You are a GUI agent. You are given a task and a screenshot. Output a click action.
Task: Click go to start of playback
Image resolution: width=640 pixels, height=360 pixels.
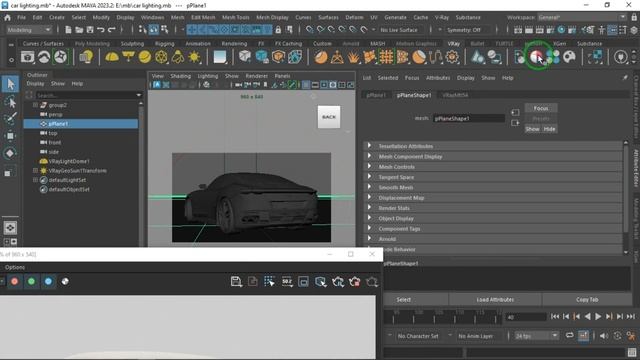click(x=555, y=316)
